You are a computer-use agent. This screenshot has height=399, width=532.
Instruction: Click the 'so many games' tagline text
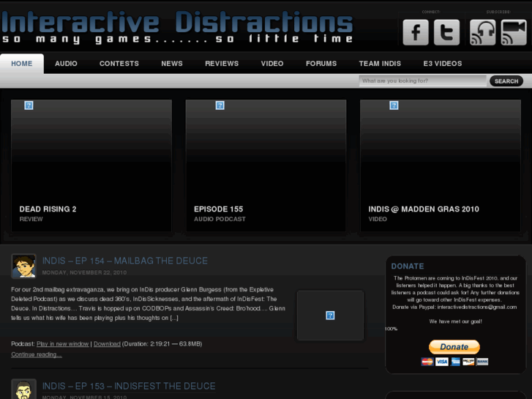pyautogui.click(x=76, y=40)
